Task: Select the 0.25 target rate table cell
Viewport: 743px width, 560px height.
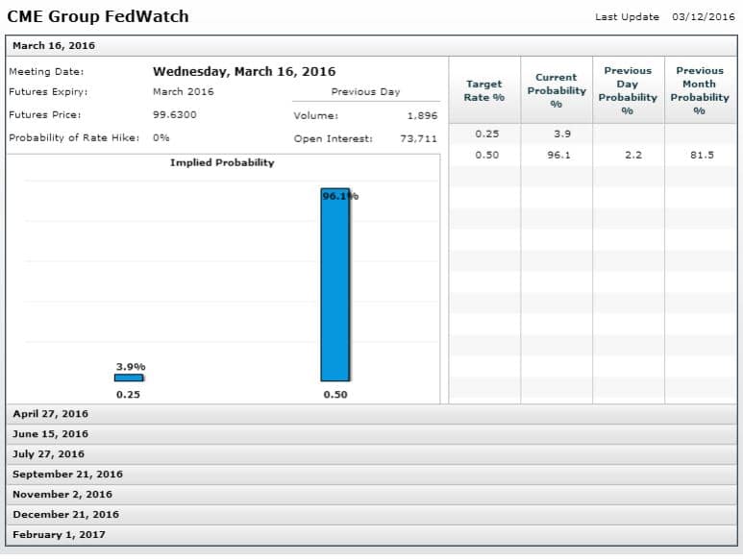Action: tap(486, 134)
